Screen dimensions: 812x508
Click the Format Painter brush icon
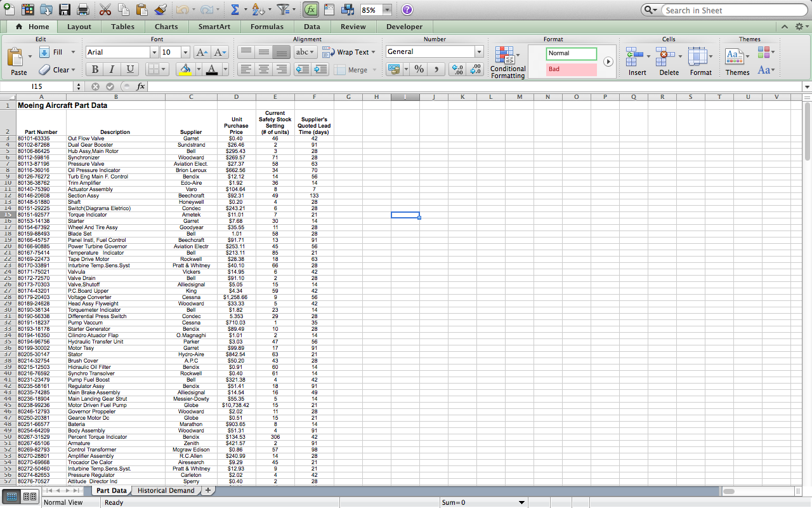(x=160, y=10)
